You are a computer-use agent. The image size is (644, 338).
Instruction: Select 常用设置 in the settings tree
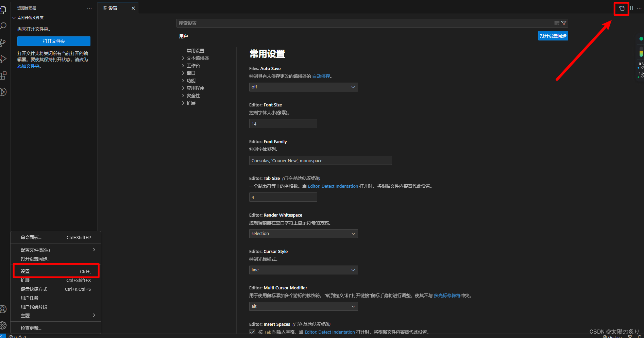point(196,51)
